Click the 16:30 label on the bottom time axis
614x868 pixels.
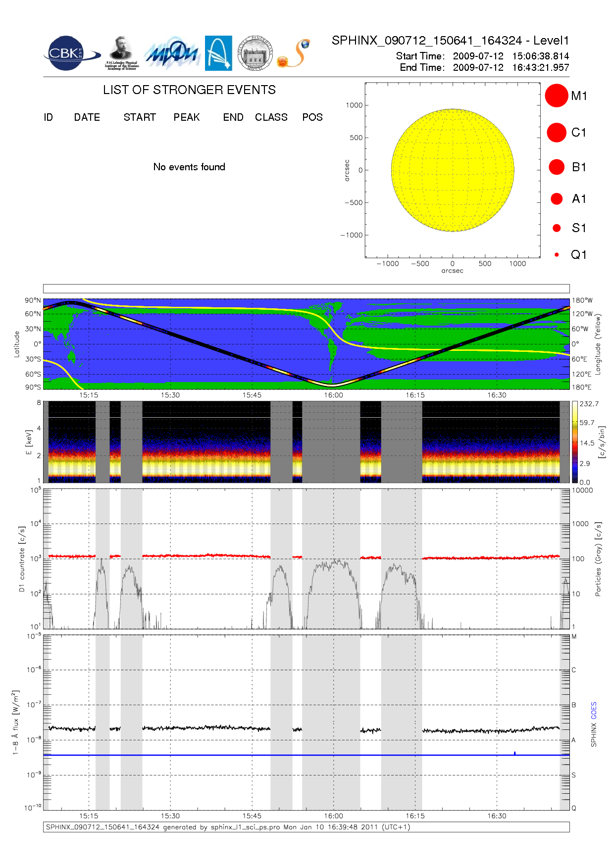(497, 816)
